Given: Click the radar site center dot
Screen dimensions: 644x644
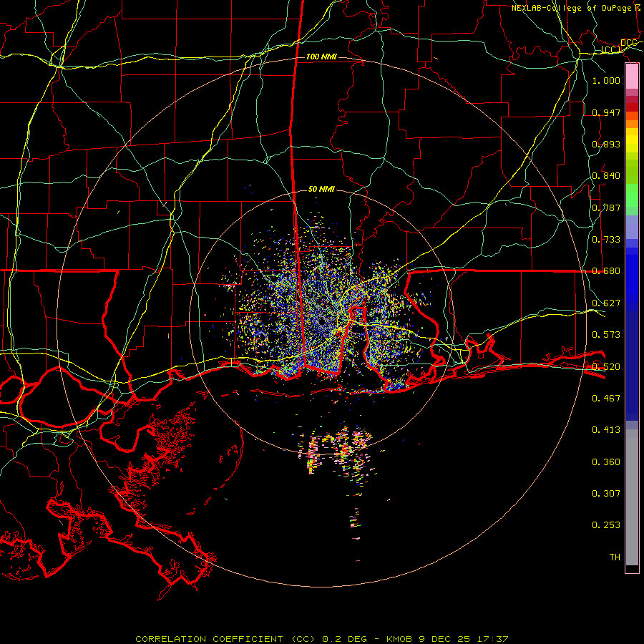Looking at the screenshot, I should (x=321, y=321).
